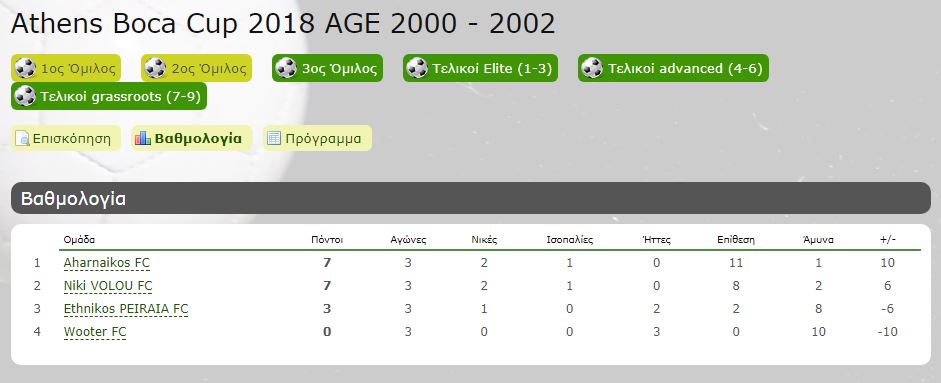
Task: Click the Επισκόπηση page icon
Action: (x=22, y=139)
